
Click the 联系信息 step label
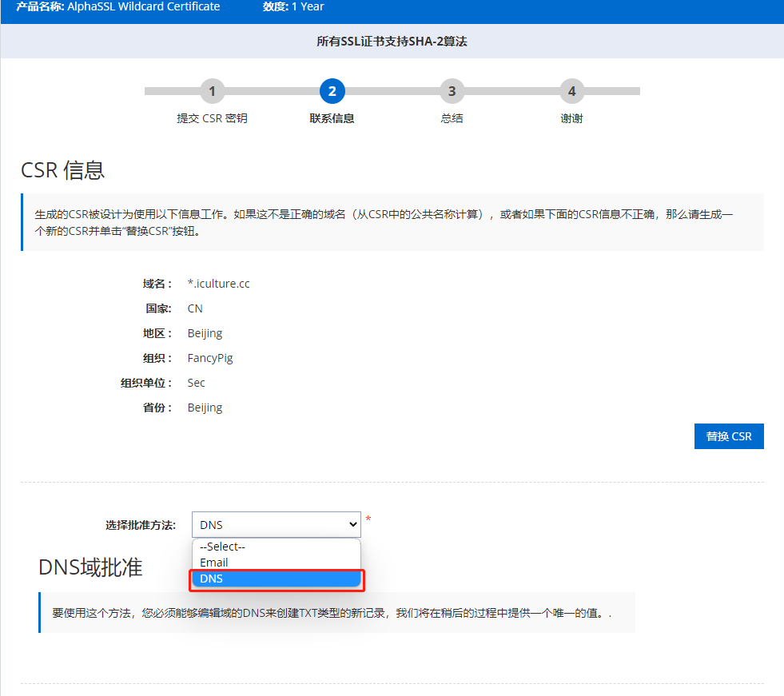332,118
